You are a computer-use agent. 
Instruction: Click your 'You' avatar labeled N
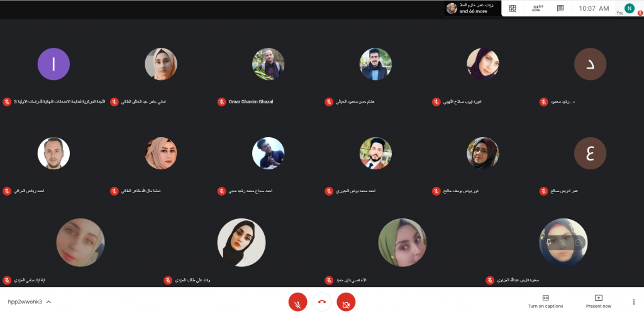pos(629,8)
